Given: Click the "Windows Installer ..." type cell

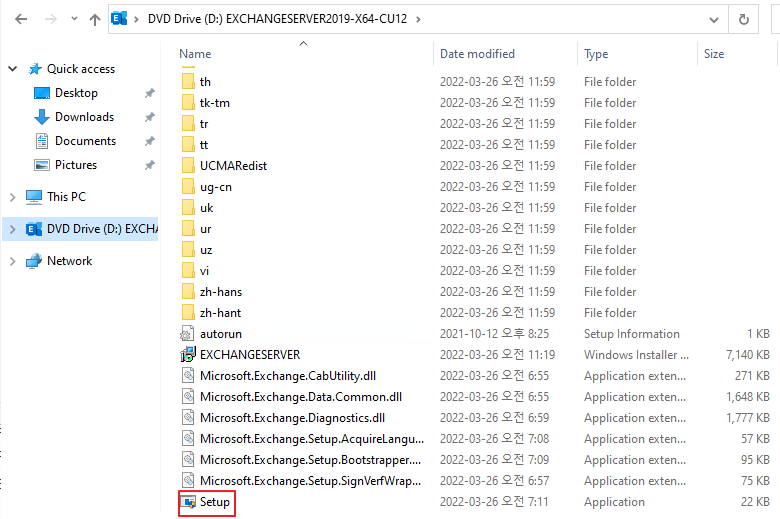Looking at the screenshot, I should (636, 355).
